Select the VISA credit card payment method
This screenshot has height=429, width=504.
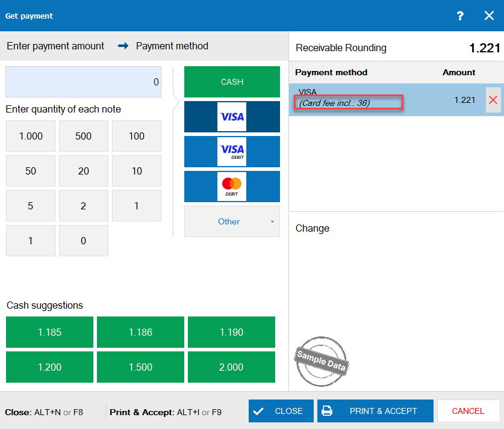pos(232,117)
